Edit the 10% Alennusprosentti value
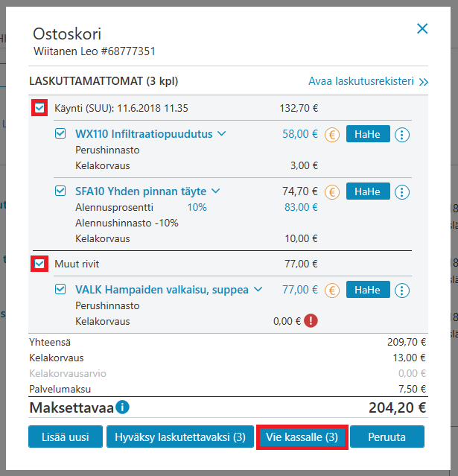Viewport: 458px width, 476px height. pos(197,207)
